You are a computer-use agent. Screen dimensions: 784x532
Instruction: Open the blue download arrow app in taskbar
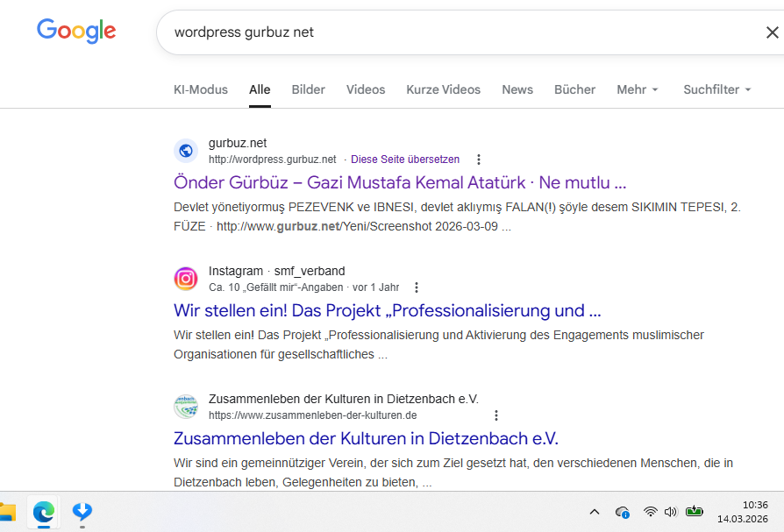[82, 512]
